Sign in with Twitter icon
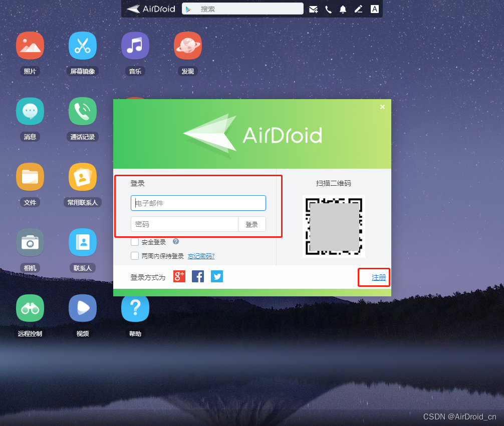504x426 pixels. click(x=217, y=276)
